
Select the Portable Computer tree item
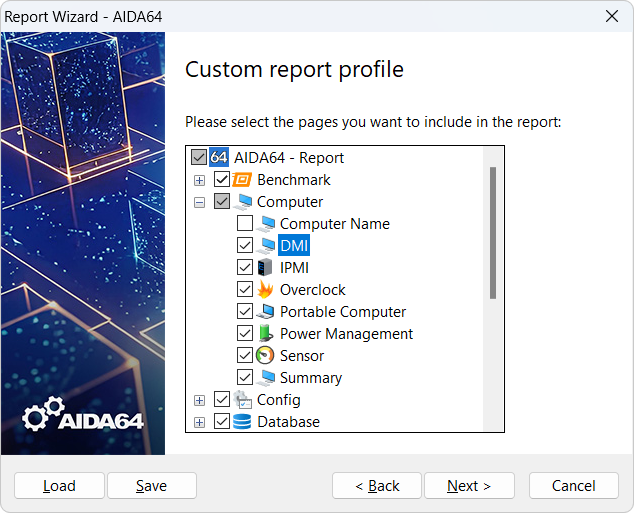(x=342, y=312)
